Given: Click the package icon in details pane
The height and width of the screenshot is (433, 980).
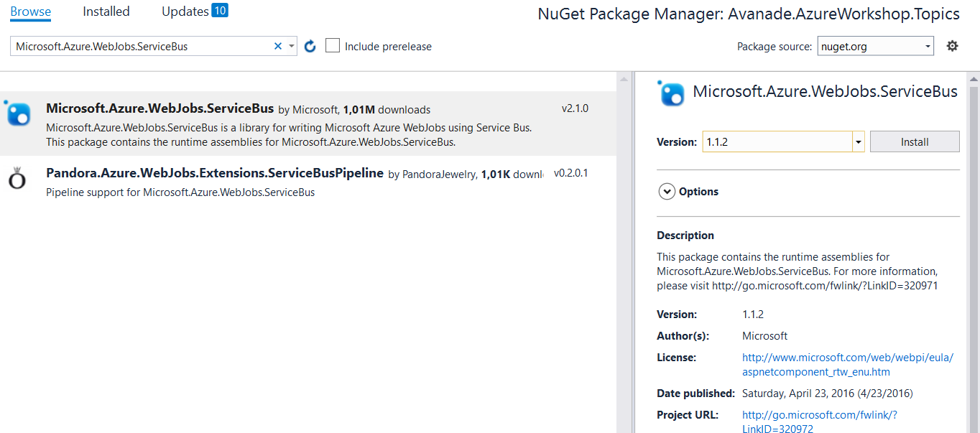Looking at the screenshot, I should tap(672, 93).
